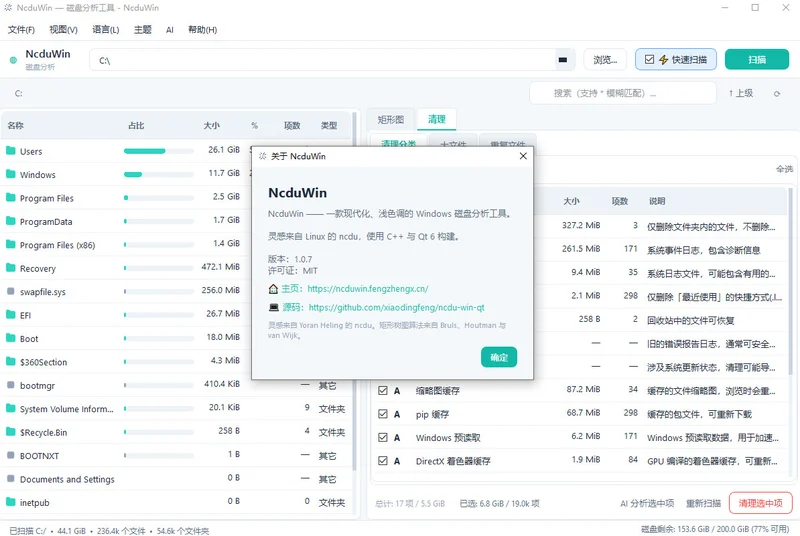Click the 全选 link in cleanup panel

coord(784,169)
